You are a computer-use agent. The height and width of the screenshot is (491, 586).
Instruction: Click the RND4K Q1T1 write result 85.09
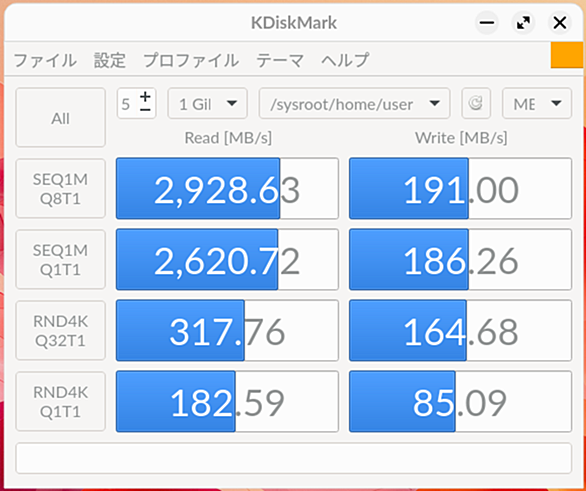click(x=460, y=402)
